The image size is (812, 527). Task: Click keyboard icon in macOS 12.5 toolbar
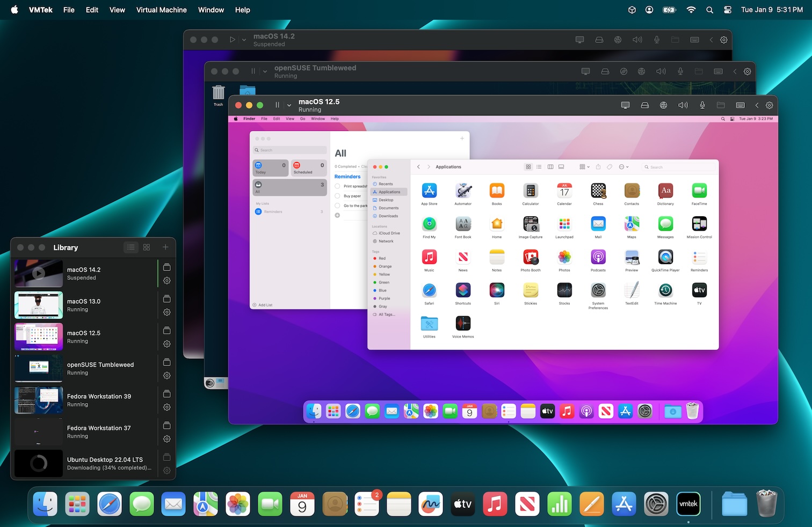tap(740, 105)
